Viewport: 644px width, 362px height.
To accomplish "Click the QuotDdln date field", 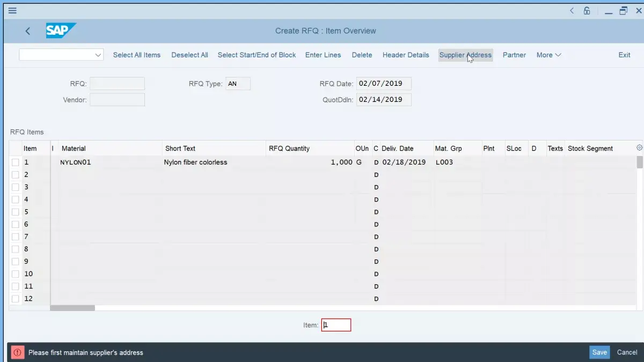I will (384, 100).
